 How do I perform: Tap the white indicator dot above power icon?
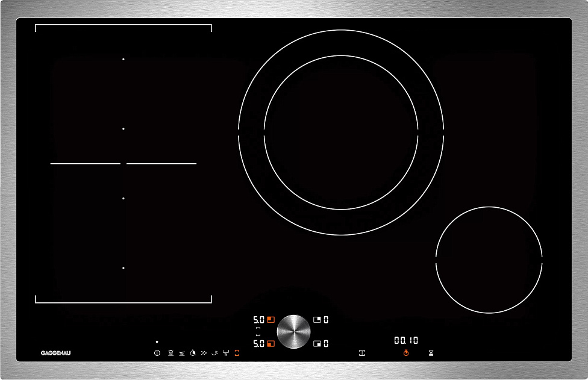click(157, 342)
